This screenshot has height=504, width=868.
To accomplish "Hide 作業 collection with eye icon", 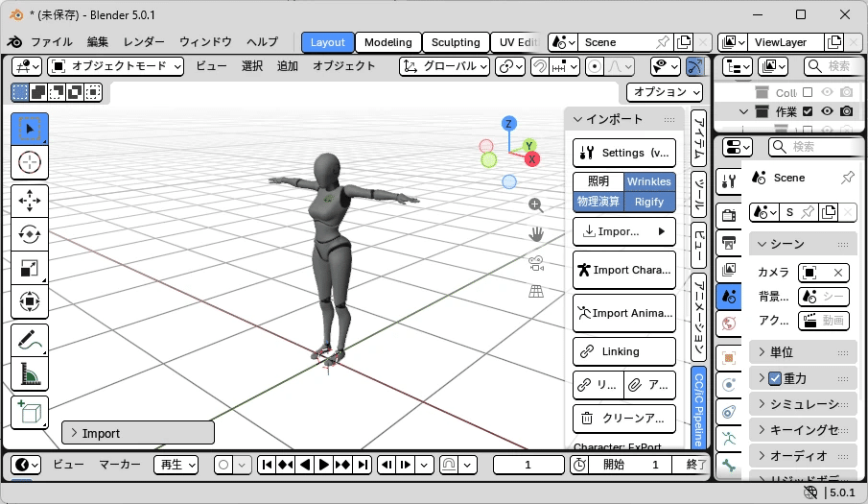I will pyautogui.click(x=827, y=111).
